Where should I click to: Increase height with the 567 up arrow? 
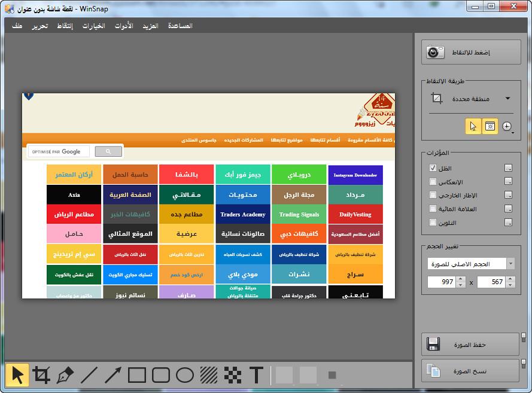[510, 279]
